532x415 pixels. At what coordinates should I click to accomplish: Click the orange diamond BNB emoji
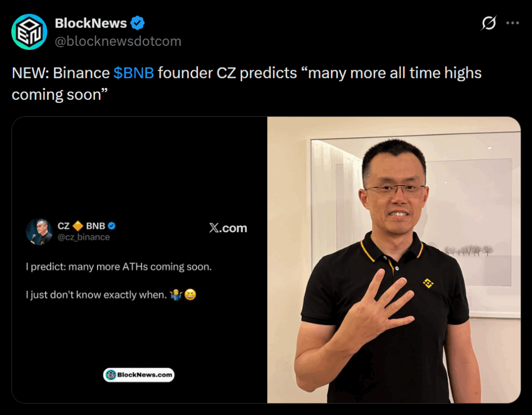coord(78,226)
